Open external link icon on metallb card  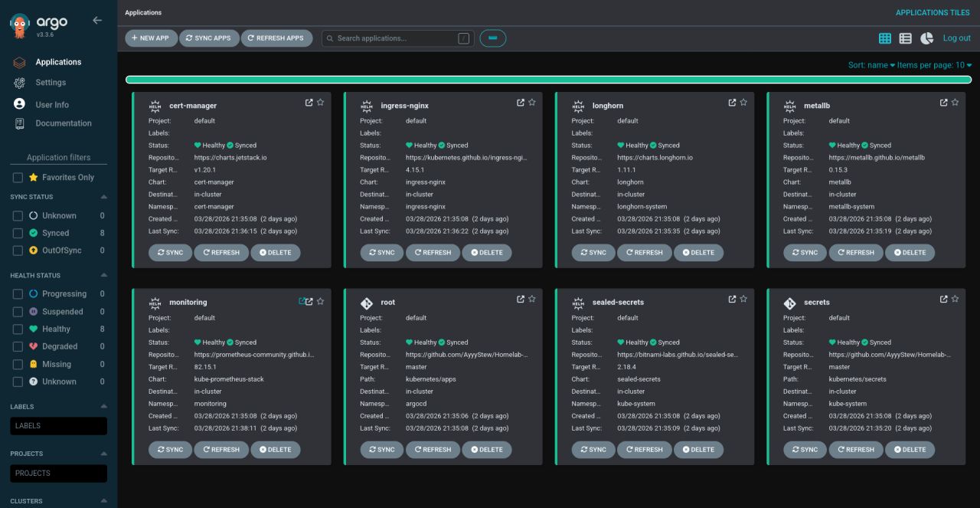pos(943,103)
